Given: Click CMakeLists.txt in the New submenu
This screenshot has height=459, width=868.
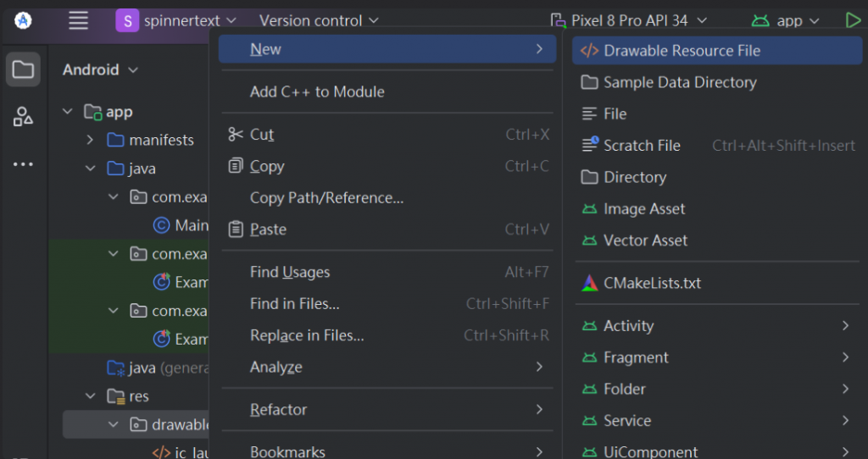Looking at the screenshot, I should 652,283.
